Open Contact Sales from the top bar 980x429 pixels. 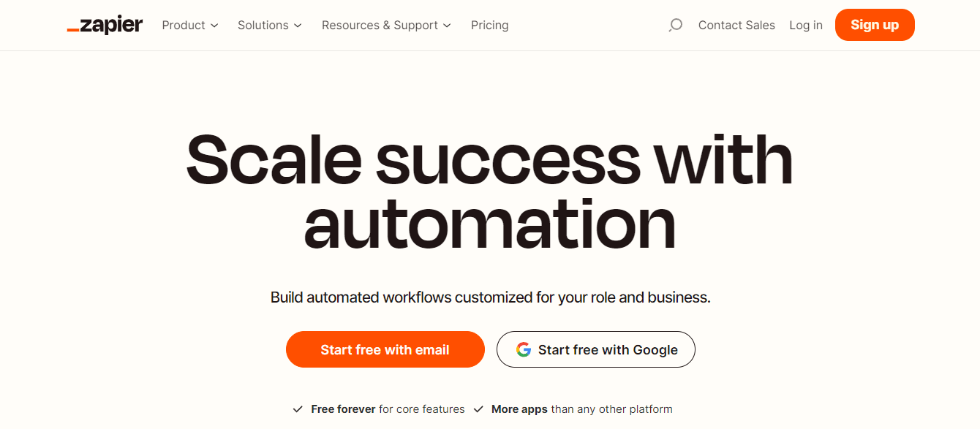[x=736, y=25]
